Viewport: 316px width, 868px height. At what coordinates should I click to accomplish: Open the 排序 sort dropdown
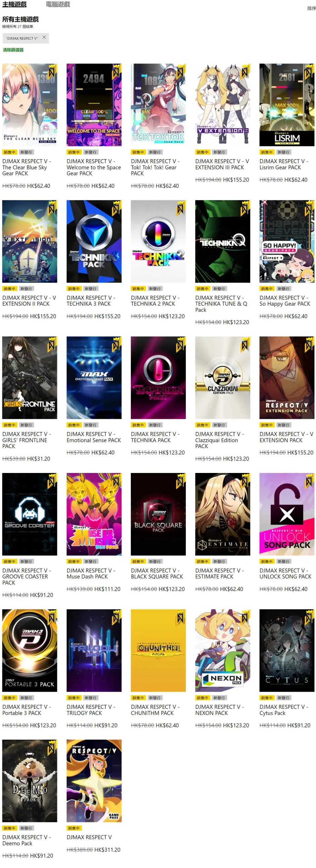point(311,8)
